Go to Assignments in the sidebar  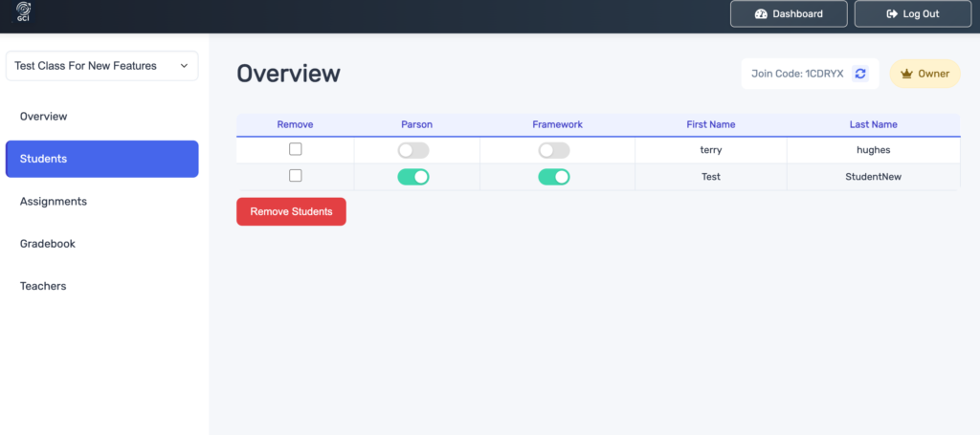coord(54,202)
